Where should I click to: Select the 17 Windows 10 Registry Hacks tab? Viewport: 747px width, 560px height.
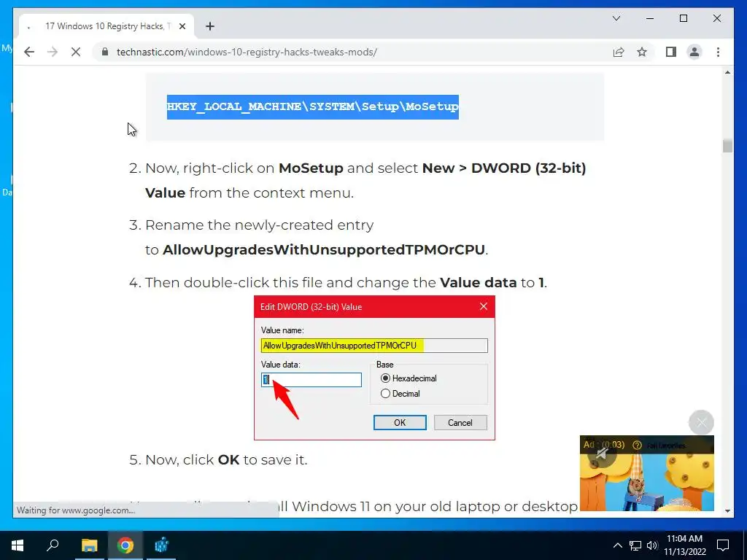pyautogui.click(x=107, y=26)
